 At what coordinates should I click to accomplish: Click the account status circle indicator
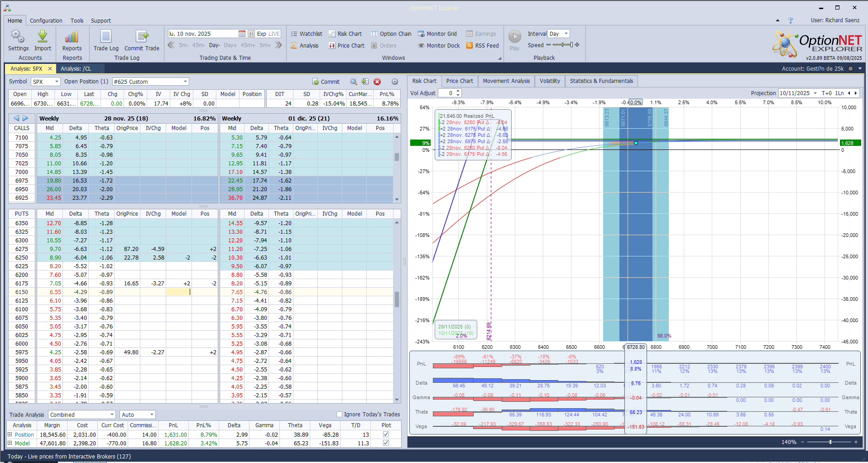coord(850,69)
